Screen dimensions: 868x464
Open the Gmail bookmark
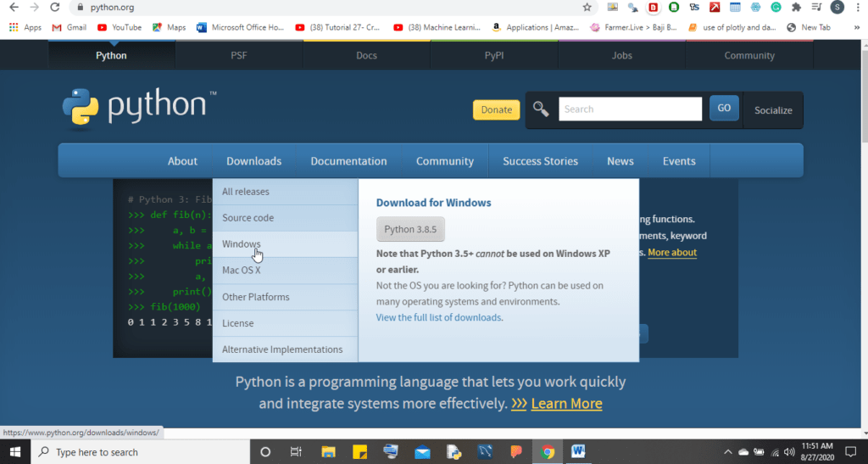pos(70,27)
